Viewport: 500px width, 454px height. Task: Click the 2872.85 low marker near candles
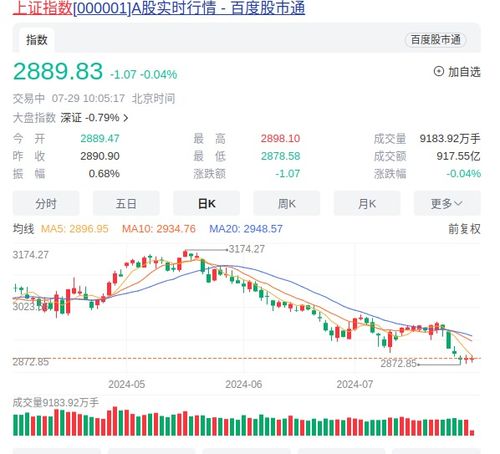pyautogui.click(x=399, y=363)
